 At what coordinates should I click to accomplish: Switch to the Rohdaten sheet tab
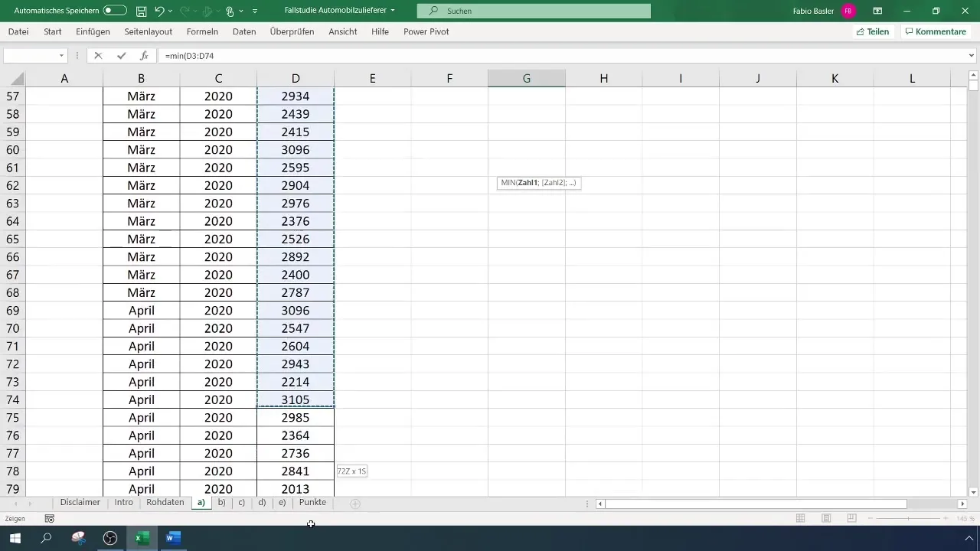point(165,502)
